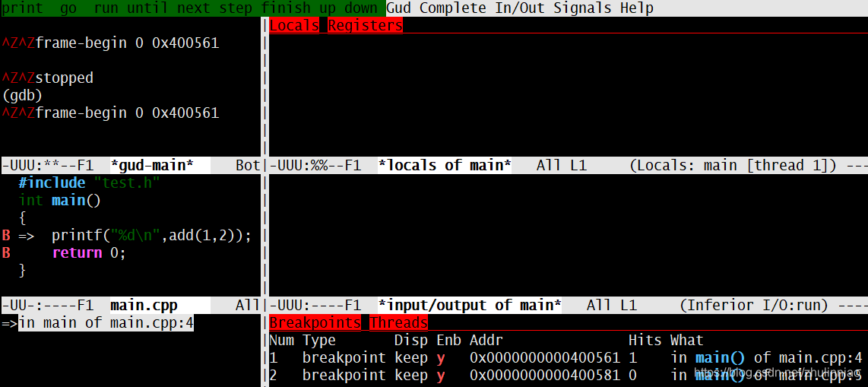Switch to the Locals tab
This screenshot has height=387, width=868.
coord(294,25)
